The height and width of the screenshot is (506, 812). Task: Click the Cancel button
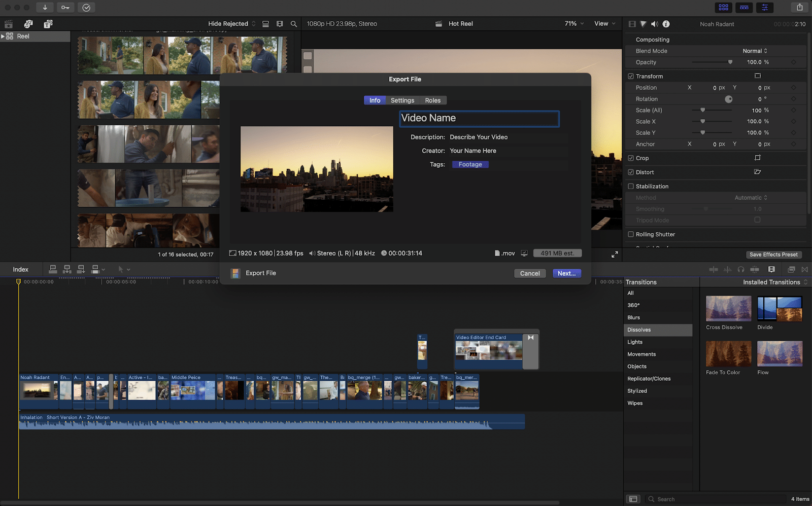point(530,273)
